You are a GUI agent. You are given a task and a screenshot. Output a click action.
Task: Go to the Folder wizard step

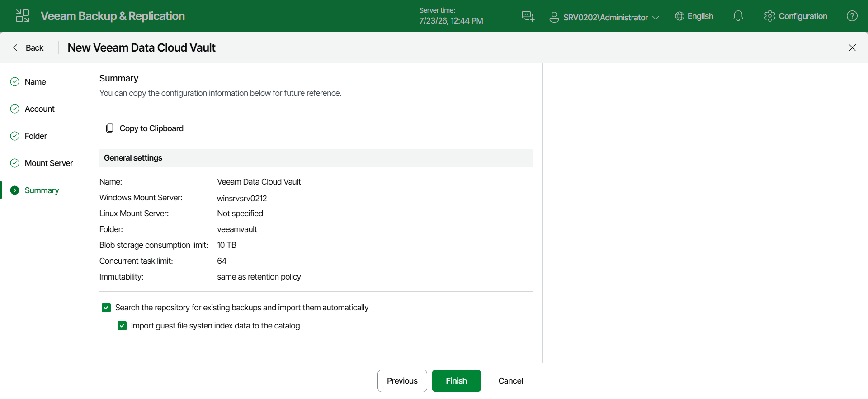point(36,136)
